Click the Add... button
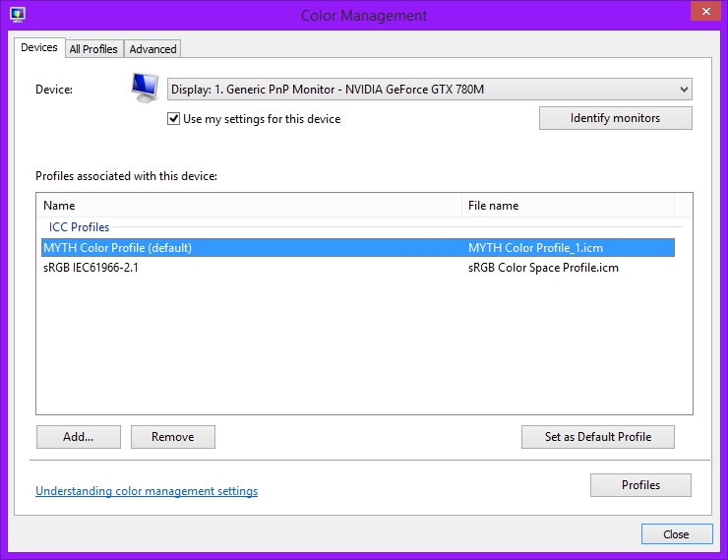Screen dimensions: 728x560 click(79, 437)
